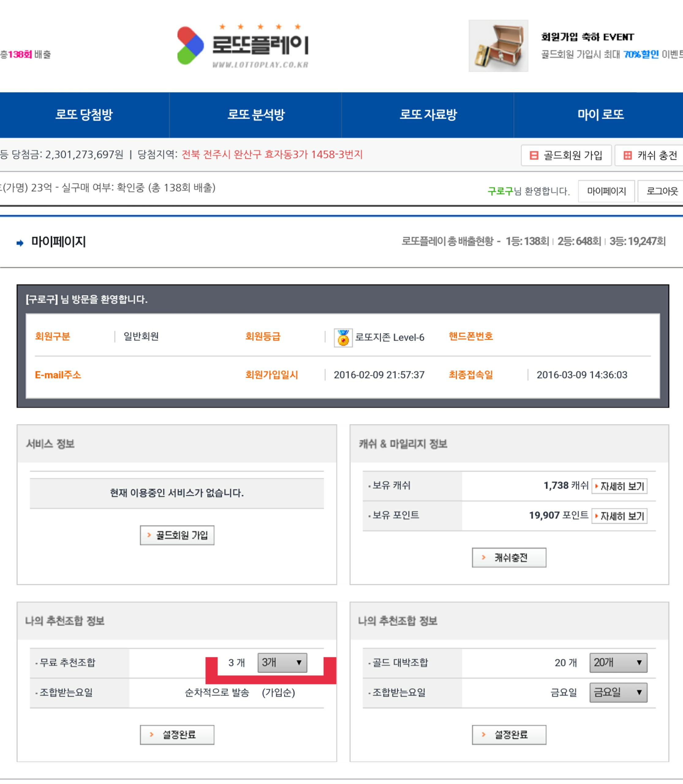Click the blue arrow beside 마이페이지 heading

point(20,243)
